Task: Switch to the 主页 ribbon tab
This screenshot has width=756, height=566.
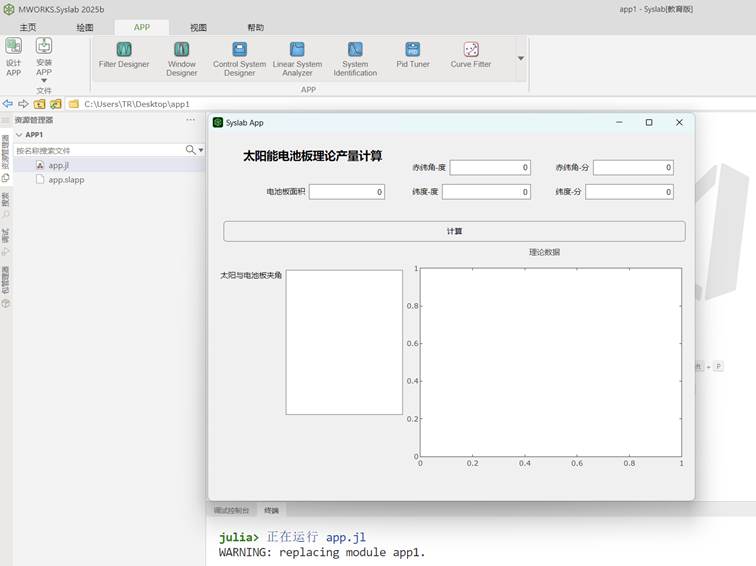Action: coord(28,27)
